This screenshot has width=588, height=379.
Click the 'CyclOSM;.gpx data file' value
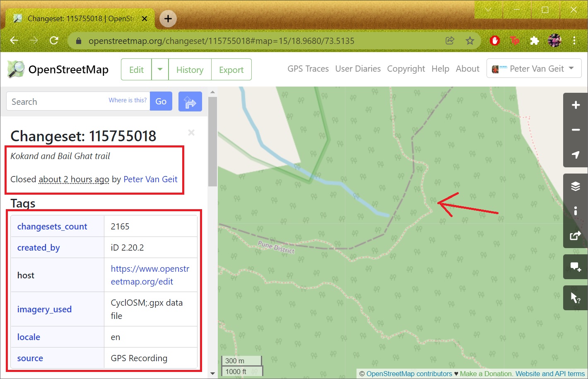tap(147, 309)
